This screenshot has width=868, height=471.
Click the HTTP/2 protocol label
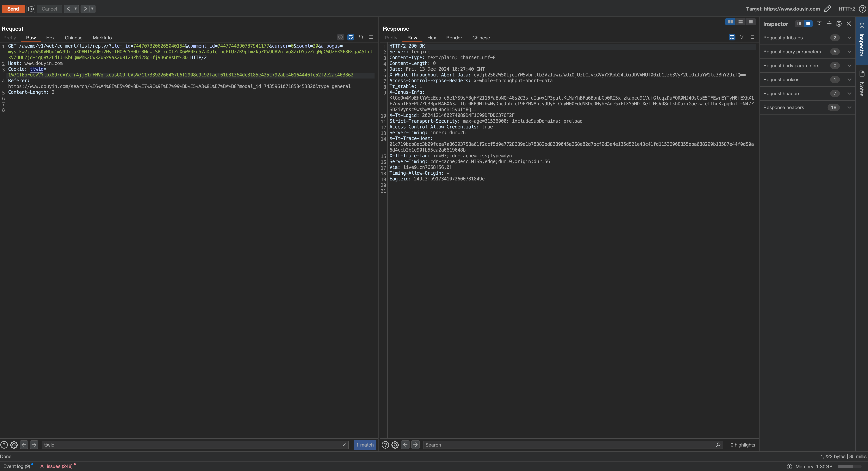846,9
